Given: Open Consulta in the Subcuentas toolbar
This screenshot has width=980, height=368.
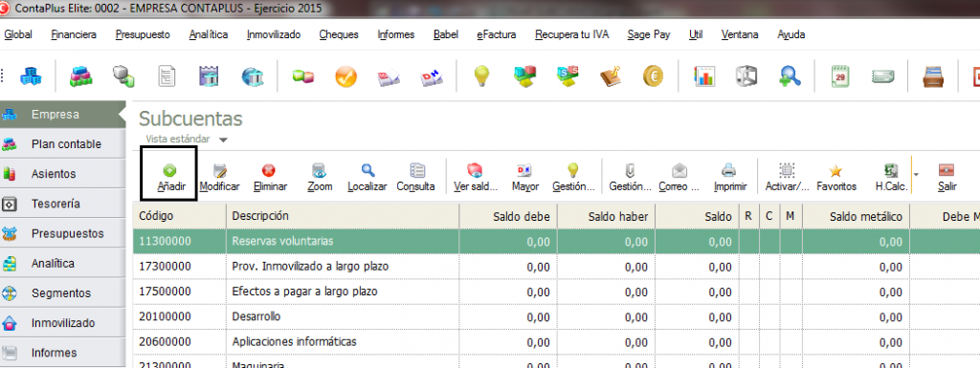Looking at the screenshot, I should (x=416, y=177).
